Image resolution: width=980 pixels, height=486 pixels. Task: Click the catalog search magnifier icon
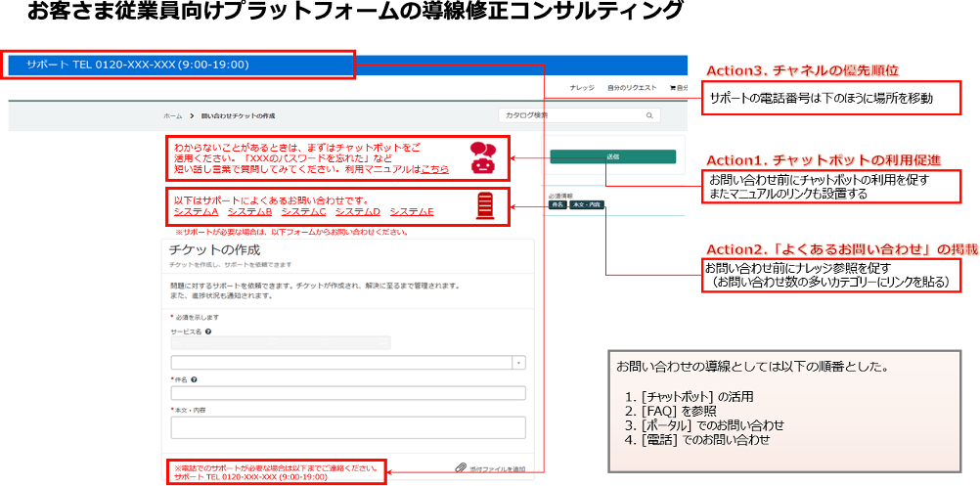coord(649,115)
